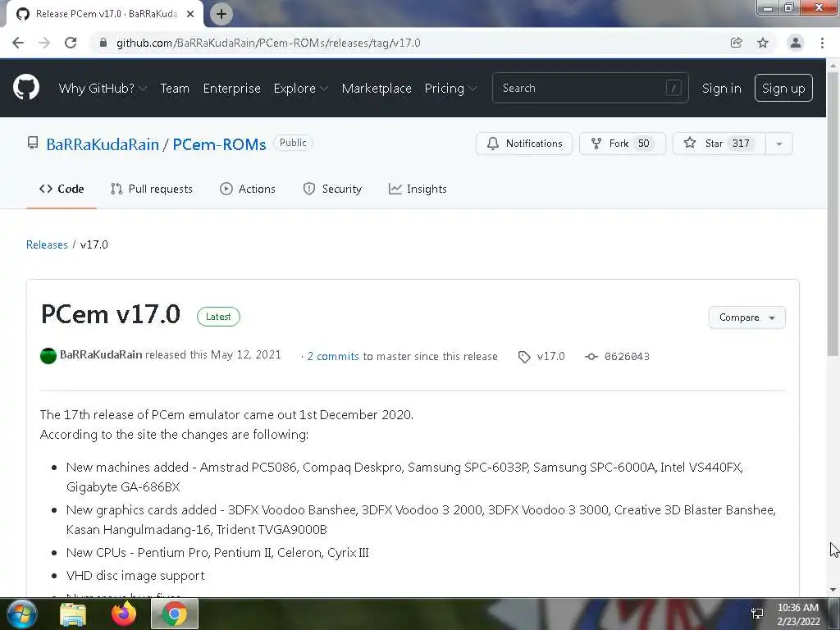
Task: Click Enterprise in the navigation bar
Action: 231,89
